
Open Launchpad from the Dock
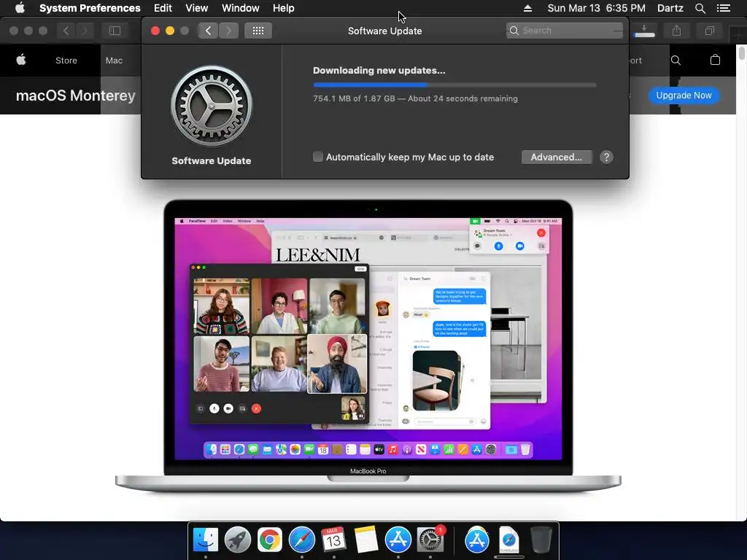tap(237, 540)
